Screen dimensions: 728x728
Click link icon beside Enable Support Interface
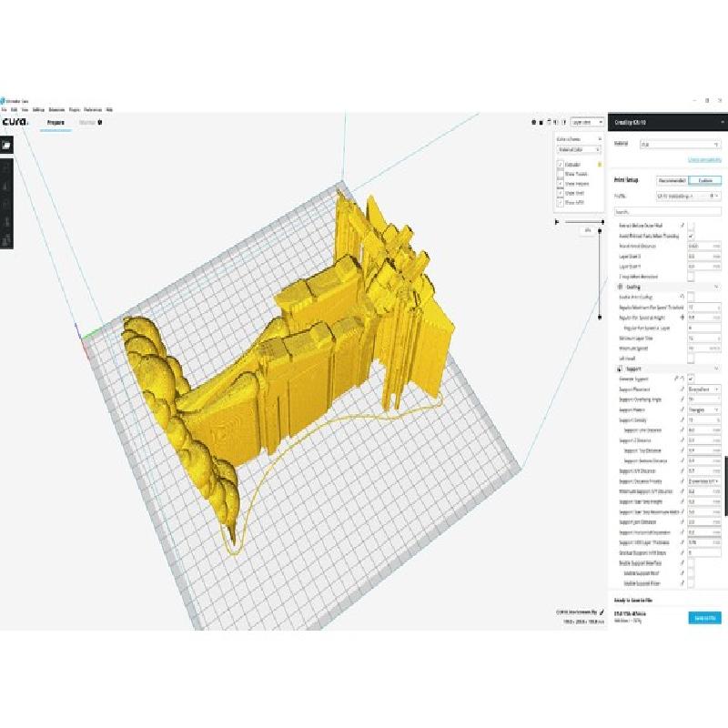pos(682,562)
